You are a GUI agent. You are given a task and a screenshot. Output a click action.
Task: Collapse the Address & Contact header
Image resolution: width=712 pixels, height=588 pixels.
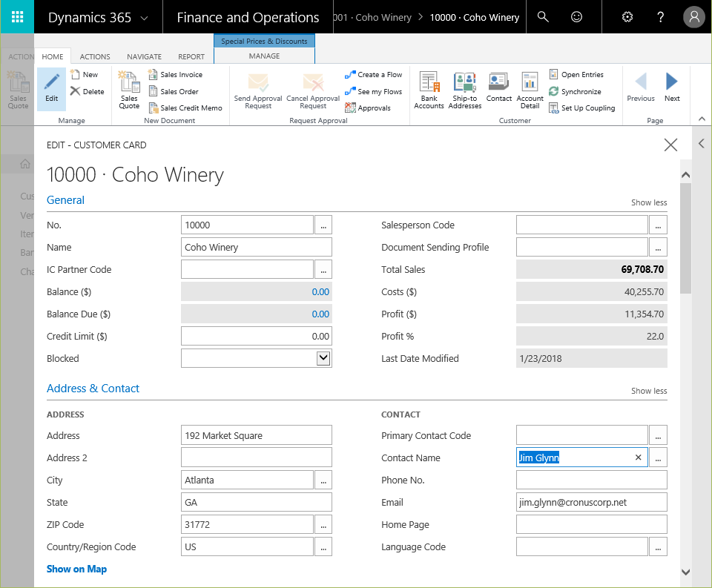pyautogui.click(x=93, y=389)
